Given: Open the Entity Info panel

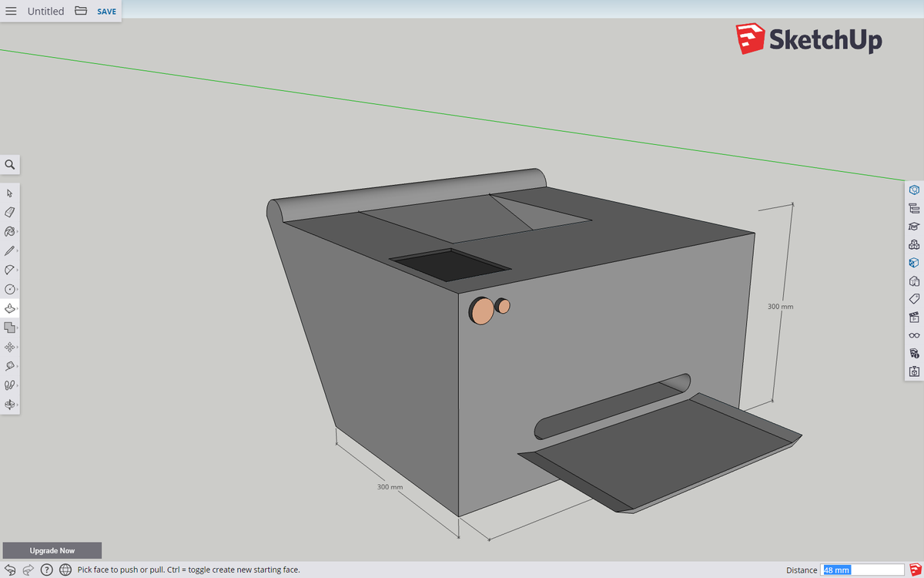Looking at the screenshot, I should tap(914, 190).
